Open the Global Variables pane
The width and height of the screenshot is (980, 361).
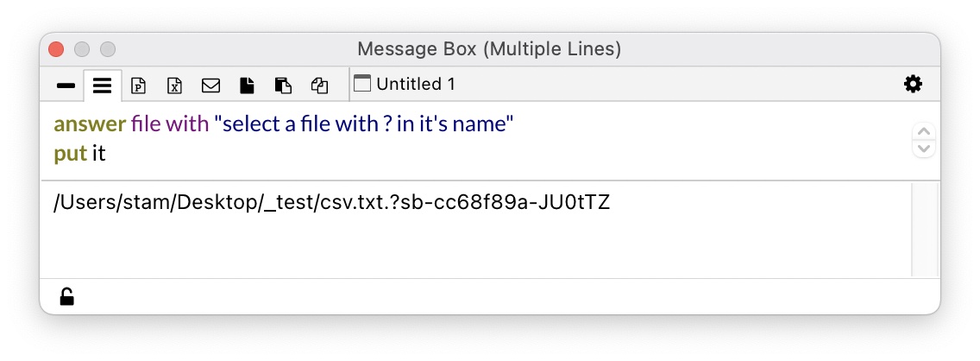(174, 85)
